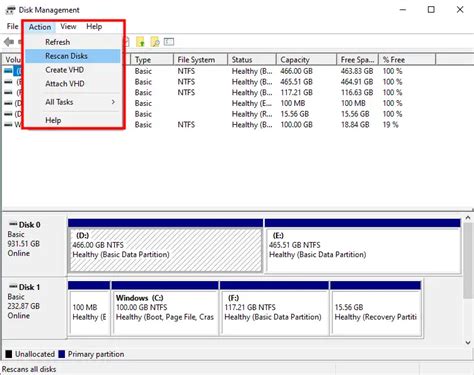Click free space value 18.84 GB
The width and height of the screenshot is (474, 375).
pyautogui.click(x=355, y=125)
